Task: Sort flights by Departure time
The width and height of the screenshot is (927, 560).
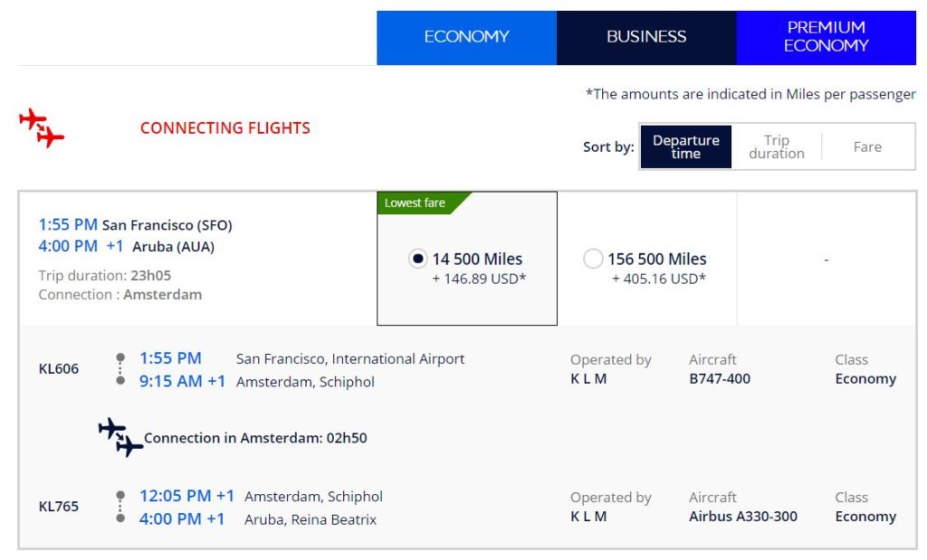Action: (x=685, y=147)
